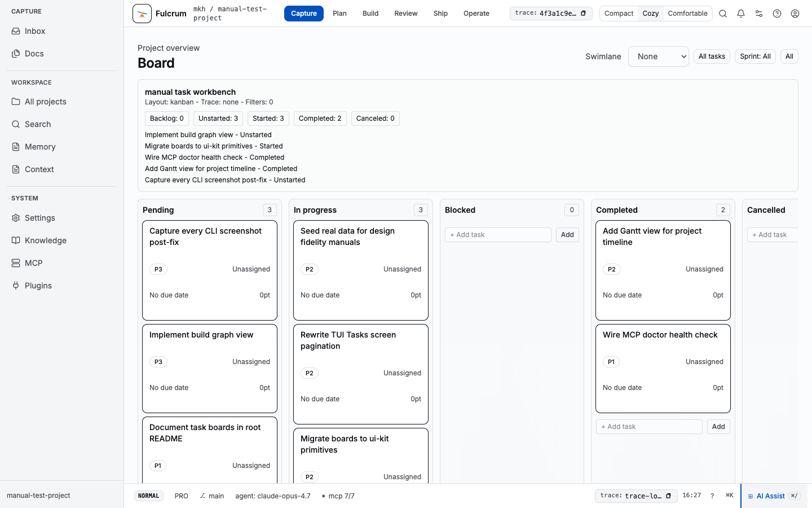The image size is (812, 508).
Task: Click Add button in Blocked column
Action: [567, 235]
